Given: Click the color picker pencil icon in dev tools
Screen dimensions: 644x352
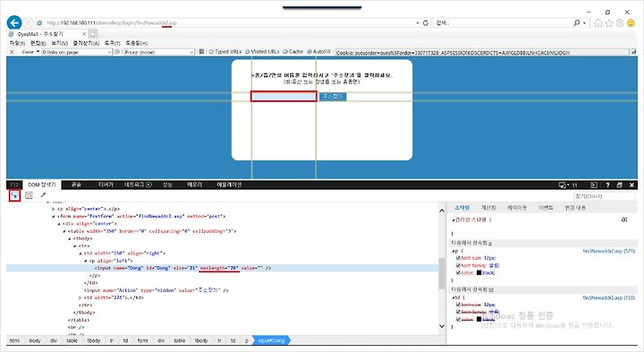Looking at the screenshot, I should point(43,195).
